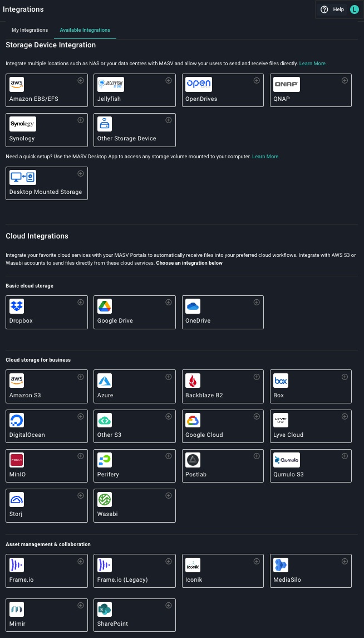Click the QNAP logo
Screen dimensions: 364x638
coord(287,84)
